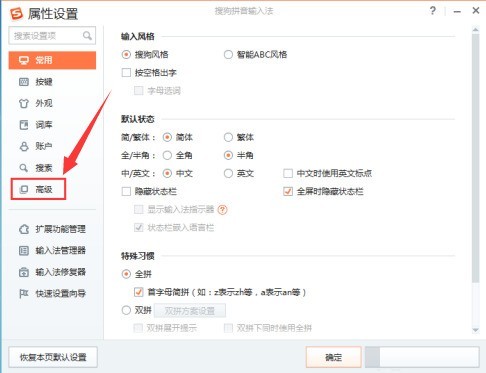Open the 常用 tab in the sidebar

pyautogui.click(x=52, y=60)
